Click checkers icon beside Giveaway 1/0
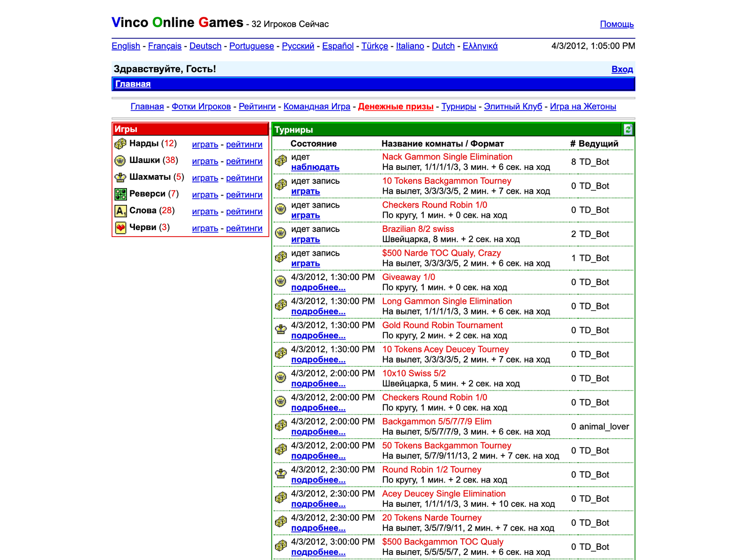Viewport: 747px width, 560px height. point(281,281)
